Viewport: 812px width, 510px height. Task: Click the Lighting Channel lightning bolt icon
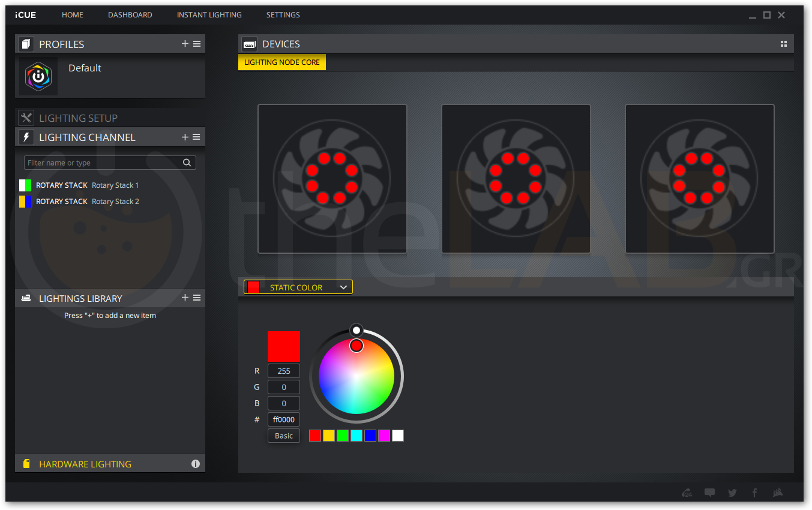[x=26, y=137]
